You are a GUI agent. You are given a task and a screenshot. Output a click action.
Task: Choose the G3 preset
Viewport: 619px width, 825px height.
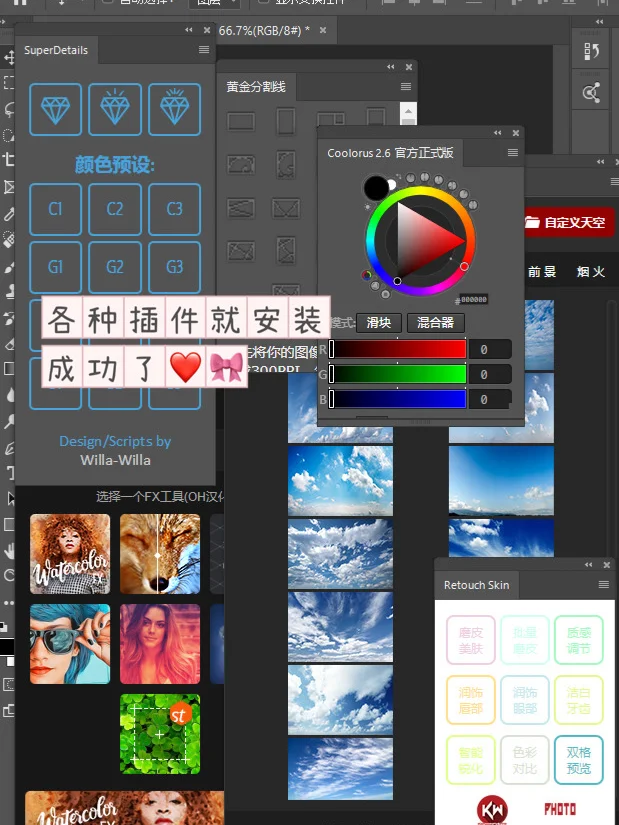pos(174,267)
